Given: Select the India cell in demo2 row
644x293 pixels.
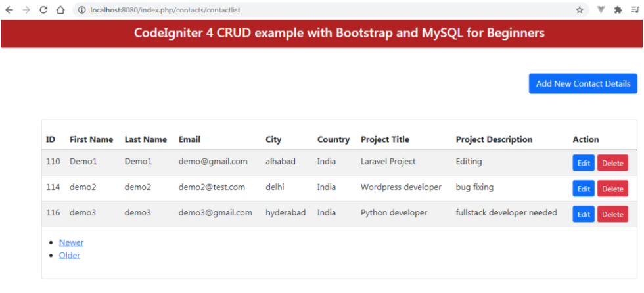Looking at the screenshot, I should click(327, 187).
